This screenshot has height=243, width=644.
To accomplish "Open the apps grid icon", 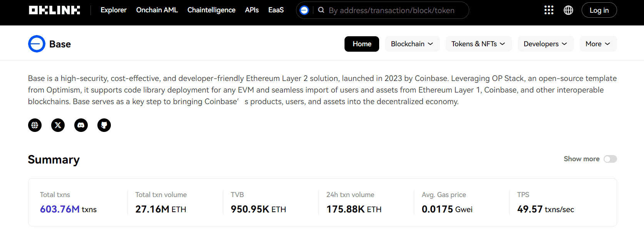I will pyautogui.click(x=549, y=10).
